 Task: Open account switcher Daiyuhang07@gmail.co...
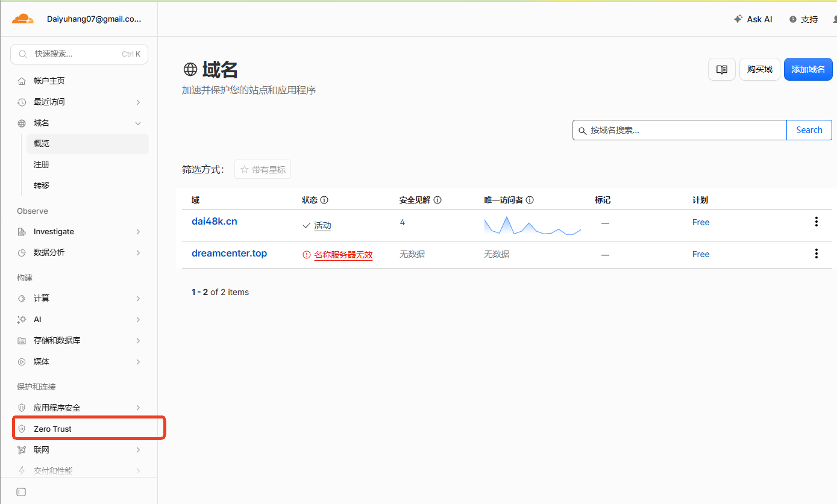94,19
